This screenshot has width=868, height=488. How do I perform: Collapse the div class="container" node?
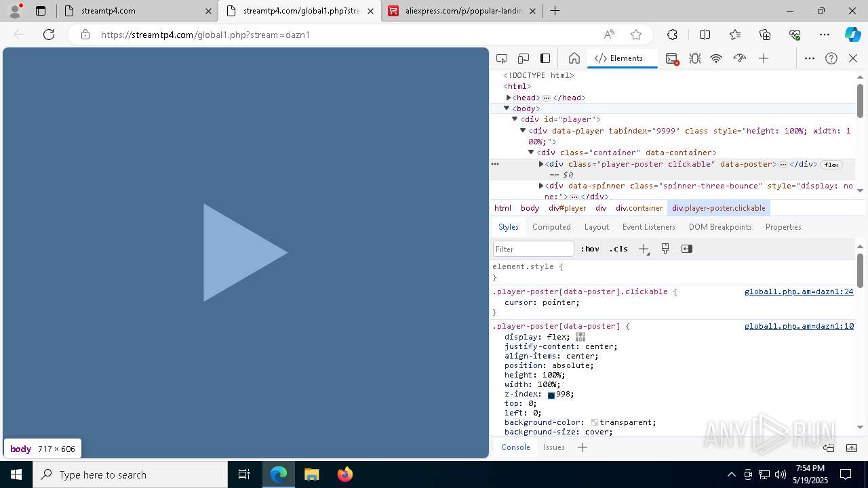point(531,152)
